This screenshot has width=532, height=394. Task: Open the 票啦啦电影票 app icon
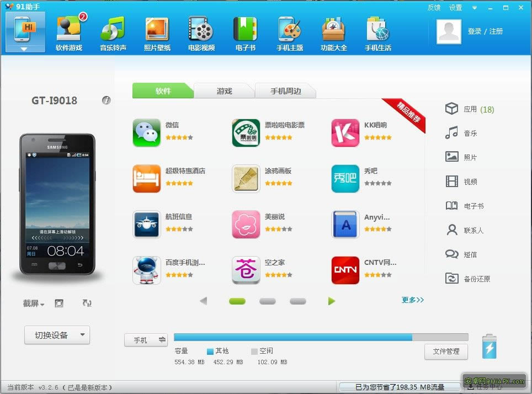click(246, 132)
